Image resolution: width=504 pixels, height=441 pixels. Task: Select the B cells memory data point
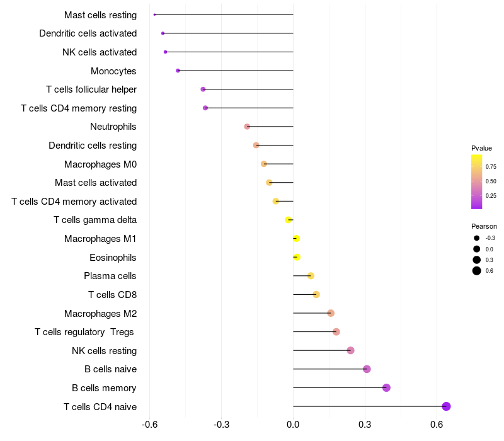click(x=386, y=387)
